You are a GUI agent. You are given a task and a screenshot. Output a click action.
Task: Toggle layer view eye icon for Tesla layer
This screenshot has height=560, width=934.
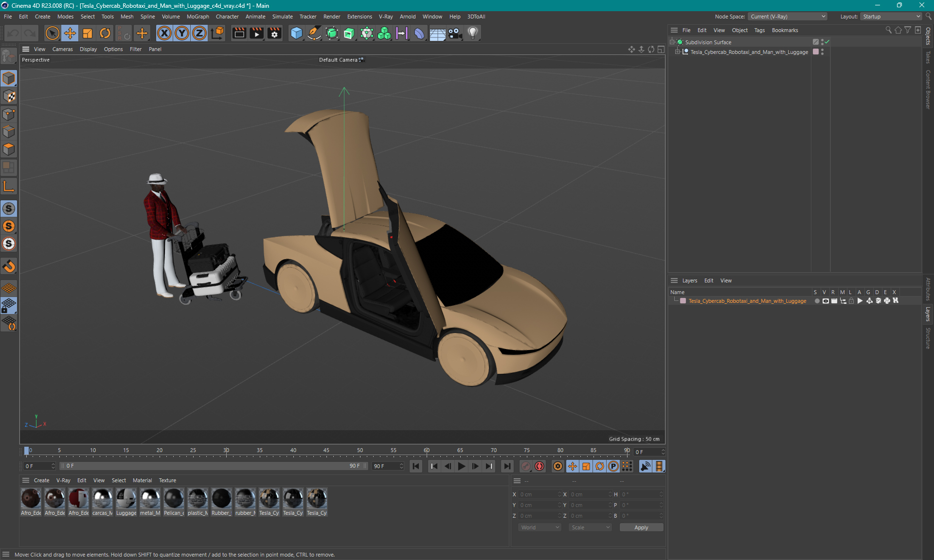826,301
